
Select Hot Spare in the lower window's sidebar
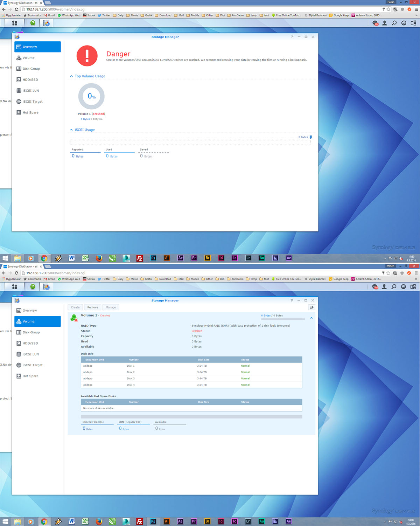tap(30, 376)
